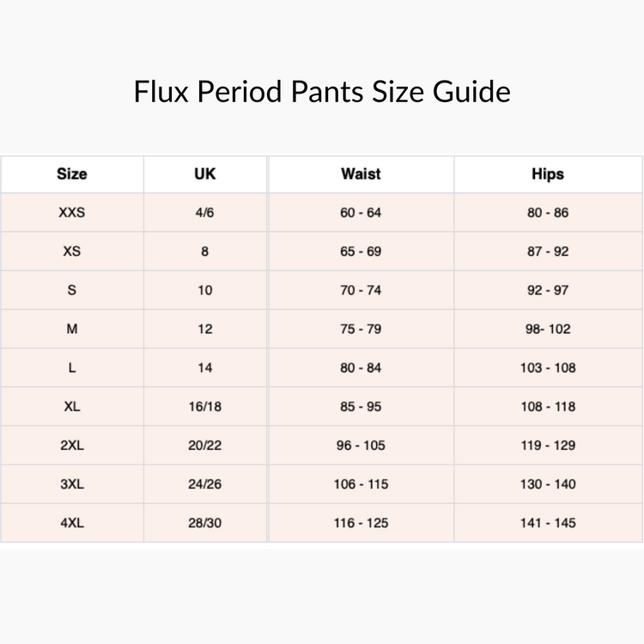Screen dimensions: 644x644
Task: Click the Size column header
Action: click(x=72, y=174)
